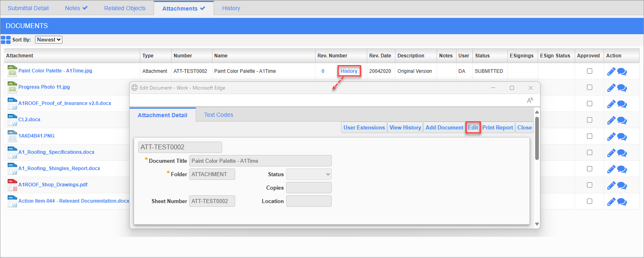Click the View History button
644x258 pixels.
pos(405,127)
